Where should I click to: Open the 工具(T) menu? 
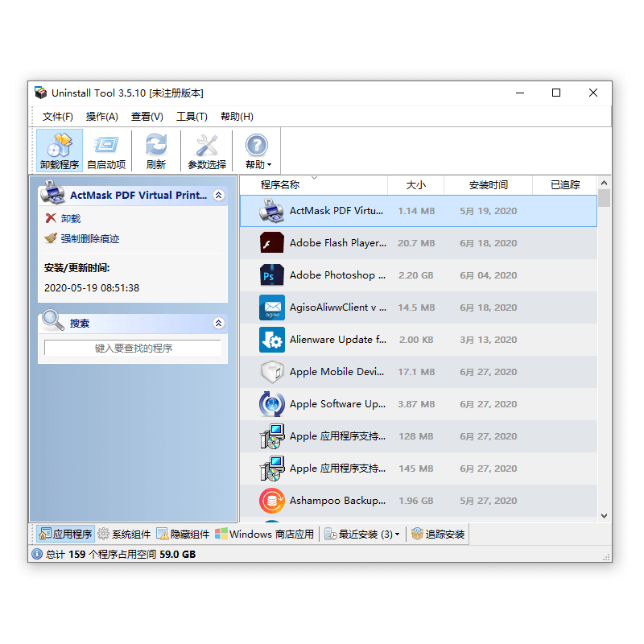coord(192,117)
